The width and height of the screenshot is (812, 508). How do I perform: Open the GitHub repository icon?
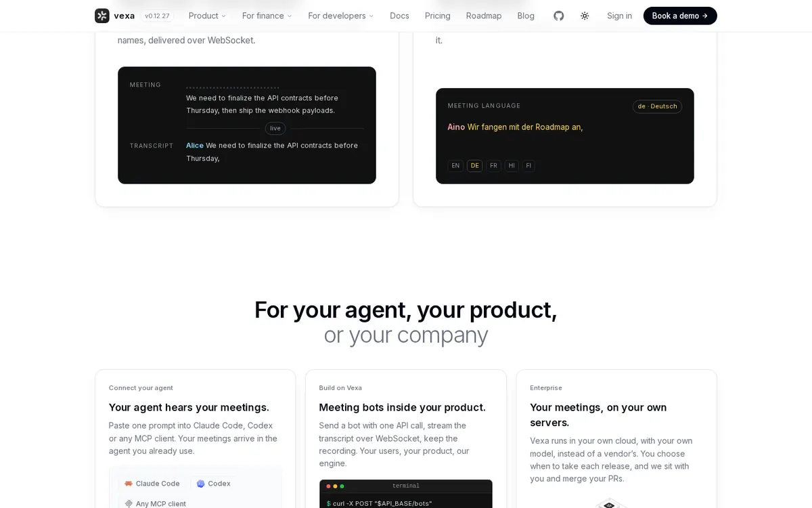(559, 16)
